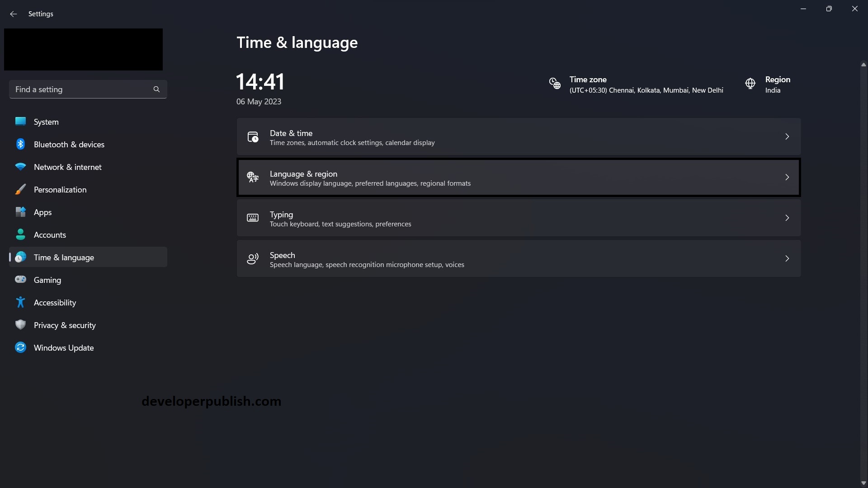The height and width of the screenshot is (488, 868).
Task: Click the search magnifier in Find a setting
Action: click(x=156, y=89)
